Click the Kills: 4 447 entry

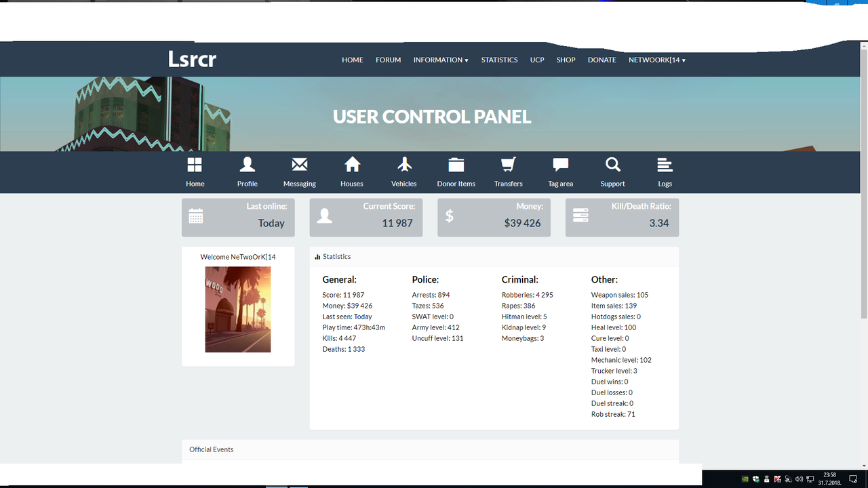click(339, 338)
